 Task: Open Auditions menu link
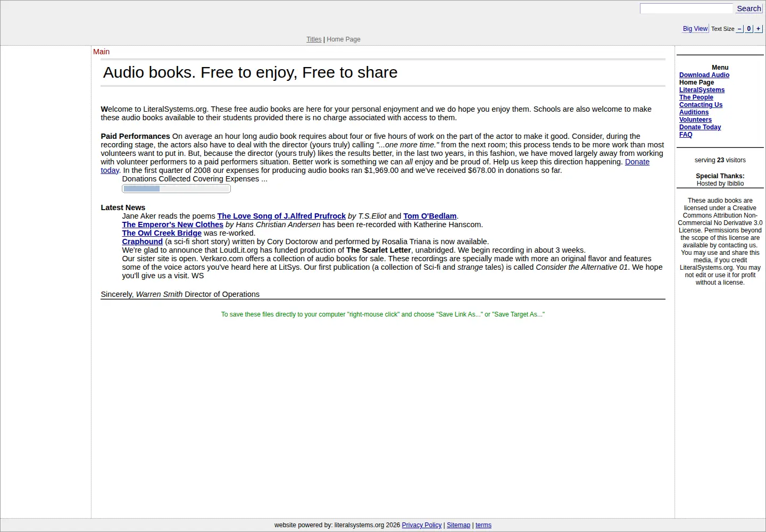(x=694, y=112)
